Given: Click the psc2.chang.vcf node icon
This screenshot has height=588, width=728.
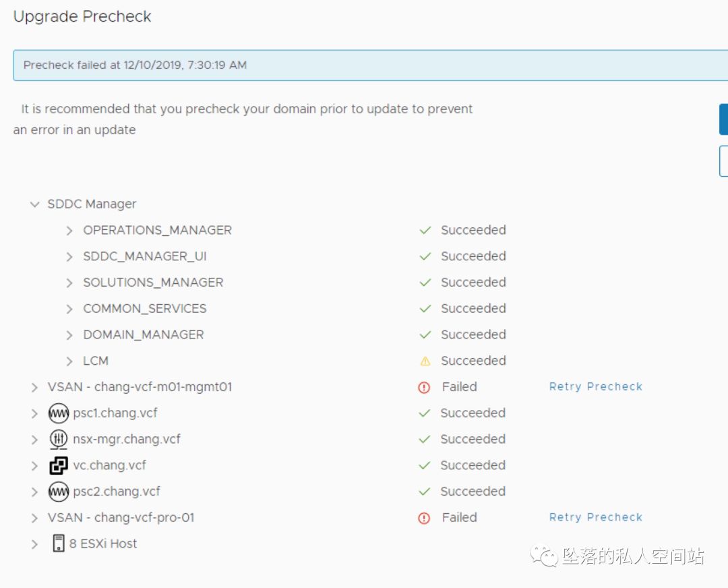Looking at the screenshot, I should coord(59,492).
